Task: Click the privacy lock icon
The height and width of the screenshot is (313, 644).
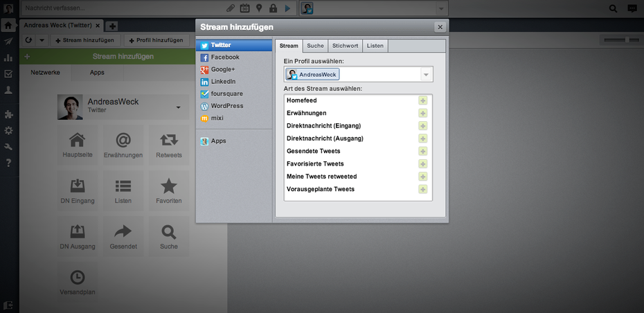Action: click(273, 8)
